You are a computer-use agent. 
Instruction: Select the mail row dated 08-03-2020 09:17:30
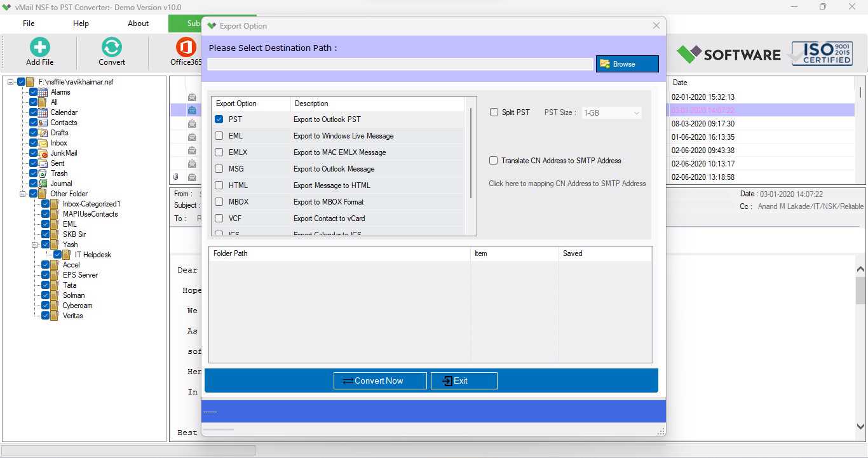[x=703, y=124]
